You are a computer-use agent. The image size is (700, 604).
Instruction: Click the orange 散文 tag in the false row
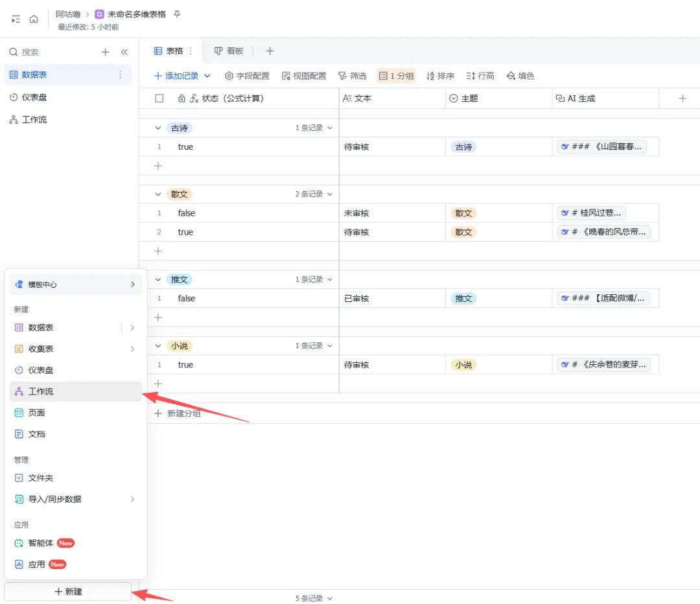(463, 213)
